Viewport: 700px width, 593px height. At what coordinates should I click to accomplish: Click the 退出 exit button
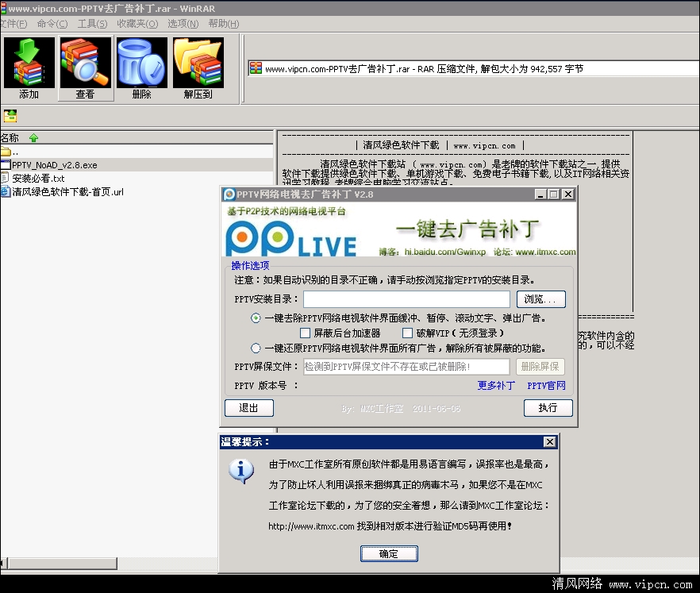pos(249,408)
